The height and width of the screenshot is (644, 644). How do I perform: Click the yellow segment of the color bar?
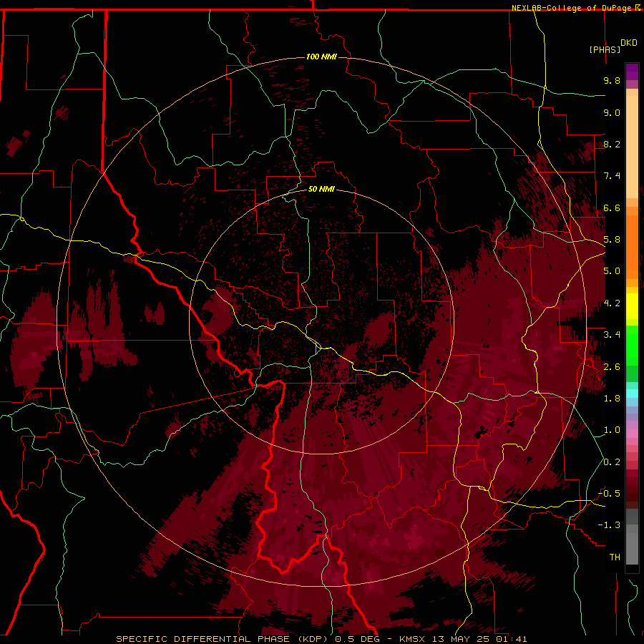pyautogui.click(x=632, y=306)
